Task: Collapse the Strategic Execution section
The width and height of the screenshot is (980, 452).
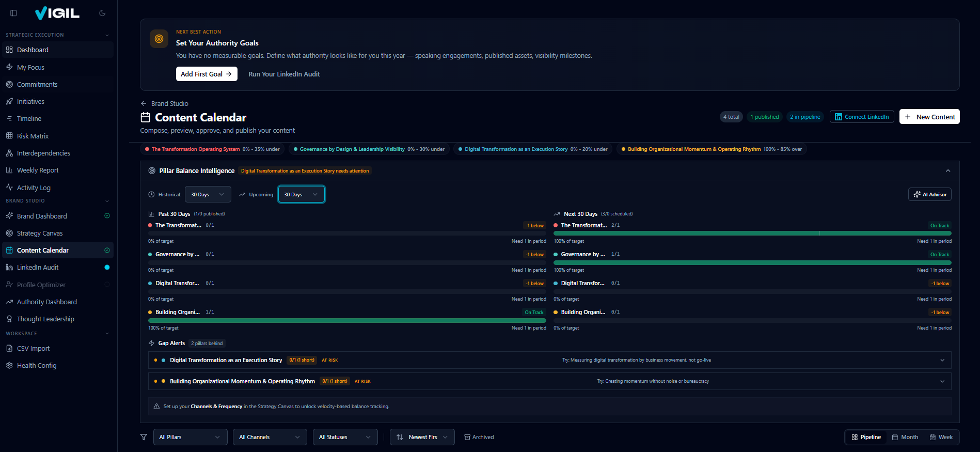Action: click(107, 35)
